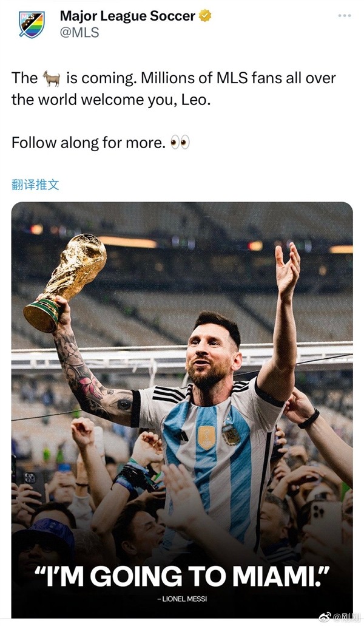The width and height of the screenshot is (364, 626).
Task: Click the raised open hand in photo
Action: pyautogui.click(x=288, y=267)
